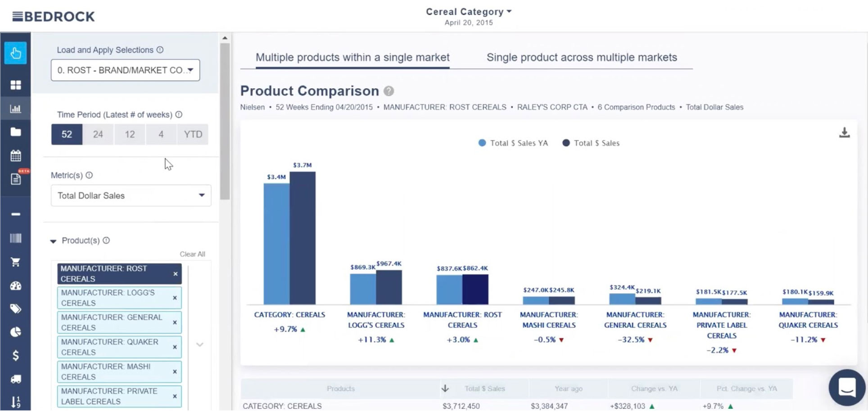
Task: Open the speedometer gauge sidebar icon
Action: (16, 286)
